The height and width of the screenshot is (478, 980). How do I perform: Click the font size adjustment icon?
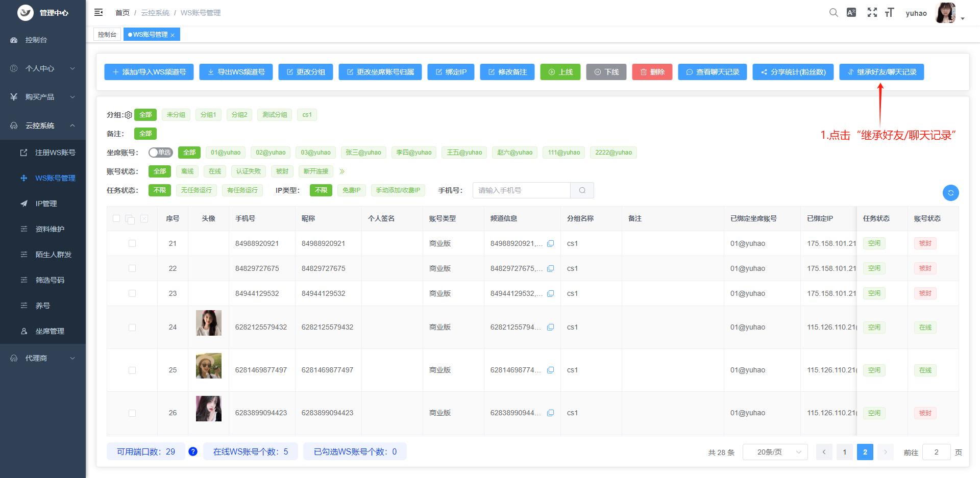pos(889,13)
